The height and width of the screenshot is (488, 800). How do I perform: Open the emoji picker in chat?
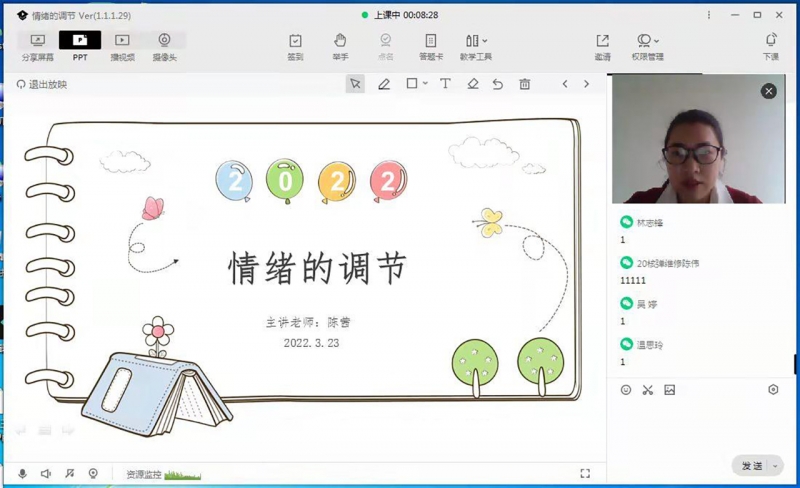tap(626, 390)
